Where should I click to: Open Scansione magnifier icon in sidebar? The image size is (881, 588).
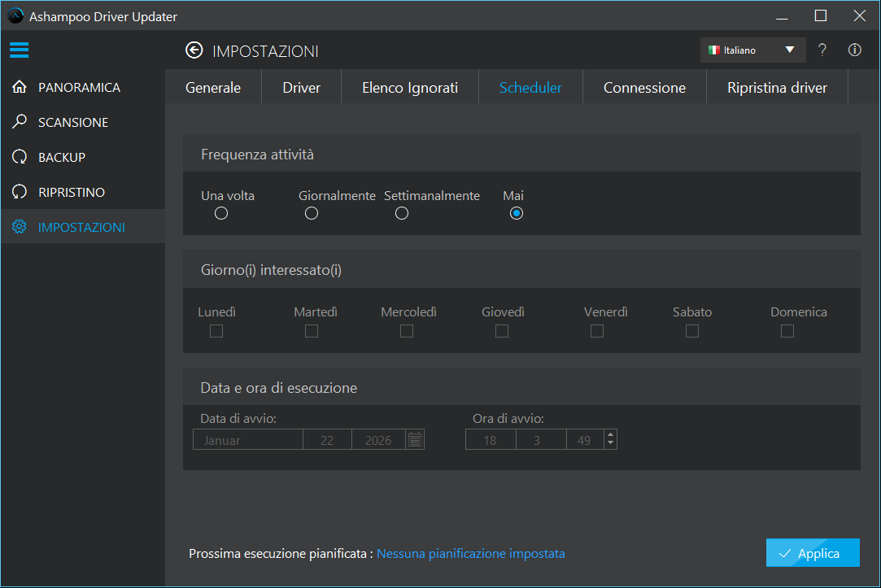(20, 122)
